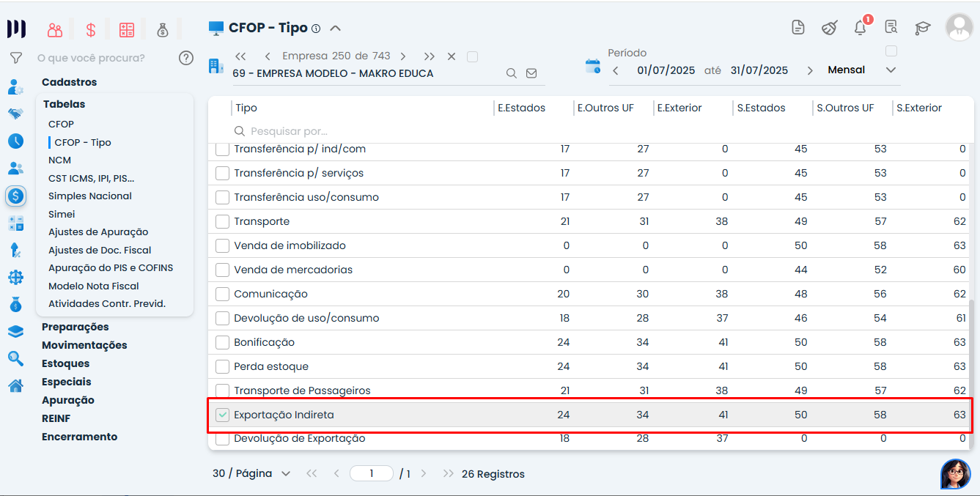This screenshot has width=980, height=496.
Task: Click the info icon beside CFOP - Tipo title
Action: click(316, 29)
